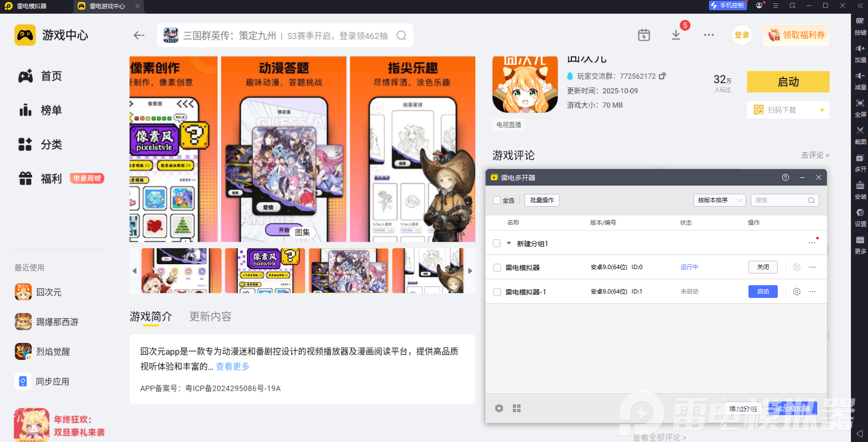Collapse the 新建分组1 group triangle
The width and height of the screenshot is (868, 442).
click(x=509, y=243)
